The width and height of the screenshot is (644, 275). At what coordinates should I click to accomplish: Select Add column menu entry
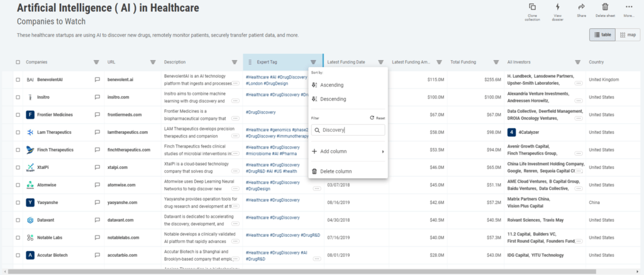coord(348,152)
